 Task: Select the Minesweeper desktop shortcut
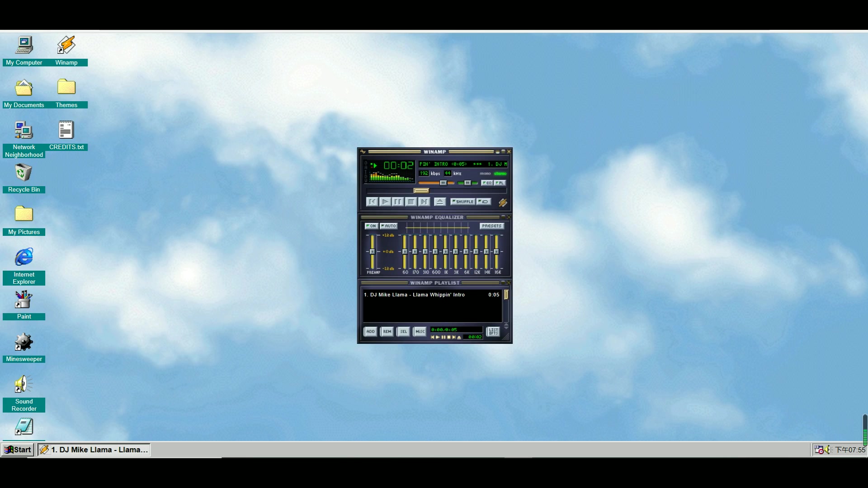(x=24, y=347)
